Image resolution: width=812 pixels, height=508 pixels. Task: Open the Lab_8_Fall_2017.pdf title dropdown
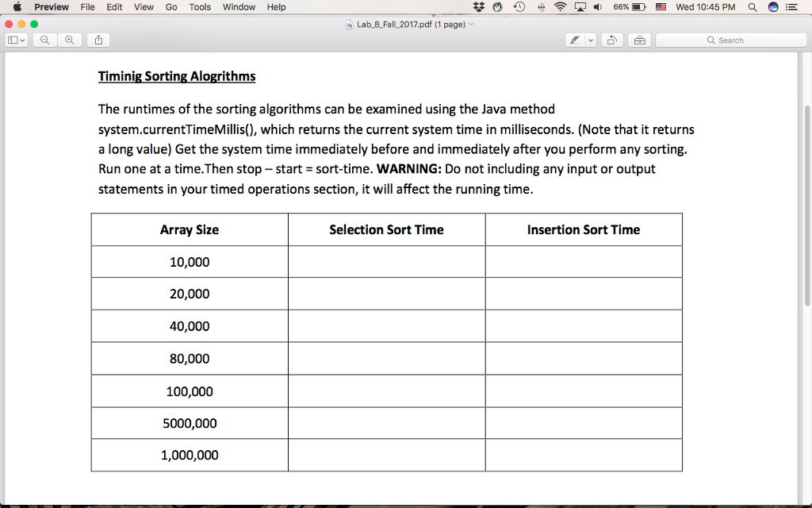click(x=410, y=25)
